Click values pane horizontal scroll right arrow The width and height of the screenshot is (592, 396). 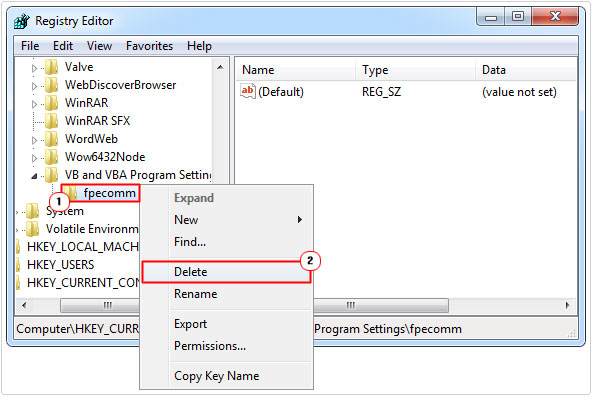[x=567, y=305]
